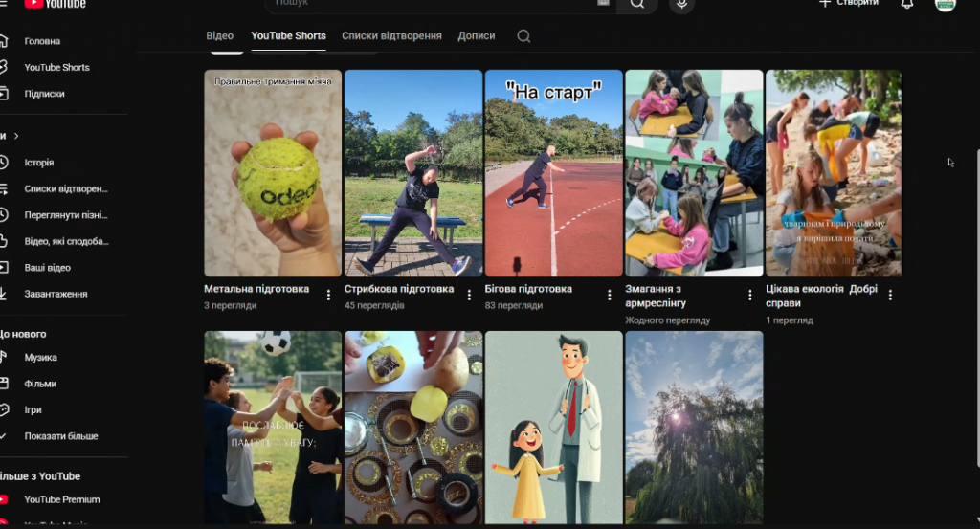
Task: Expand the 'Показати більше' sidebar section
Action: (60, 436)
